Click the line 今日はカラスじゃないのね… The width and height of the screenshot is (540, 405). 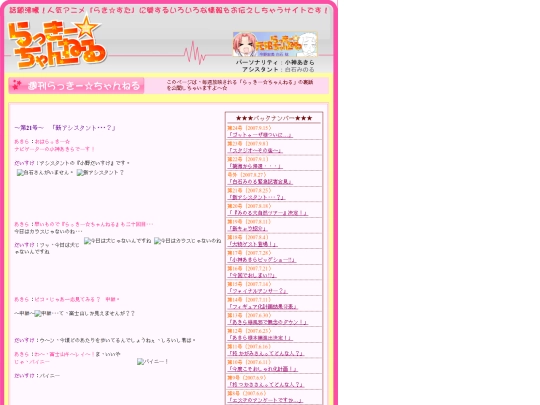pos(48,231)
